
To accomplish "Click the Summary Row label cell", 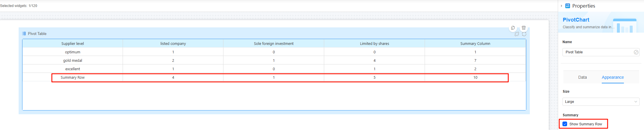I will [x=73, y=77].
